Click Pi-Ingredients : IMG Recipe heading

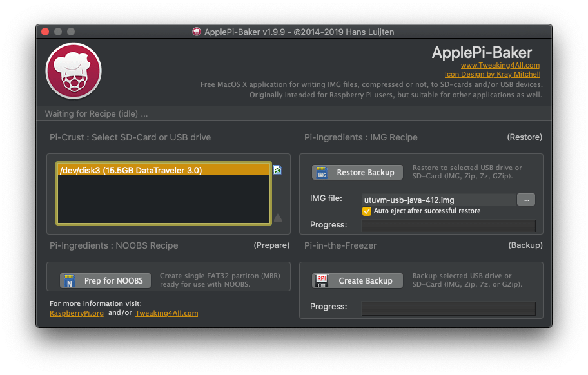pos(361,137)
